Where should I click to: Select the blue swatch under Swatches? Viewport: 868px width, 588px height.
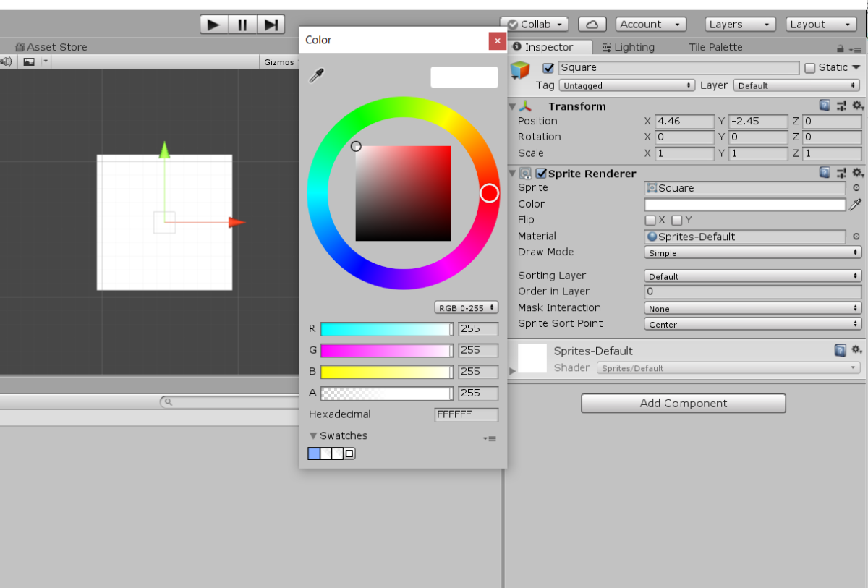click(x=313, y=453)
